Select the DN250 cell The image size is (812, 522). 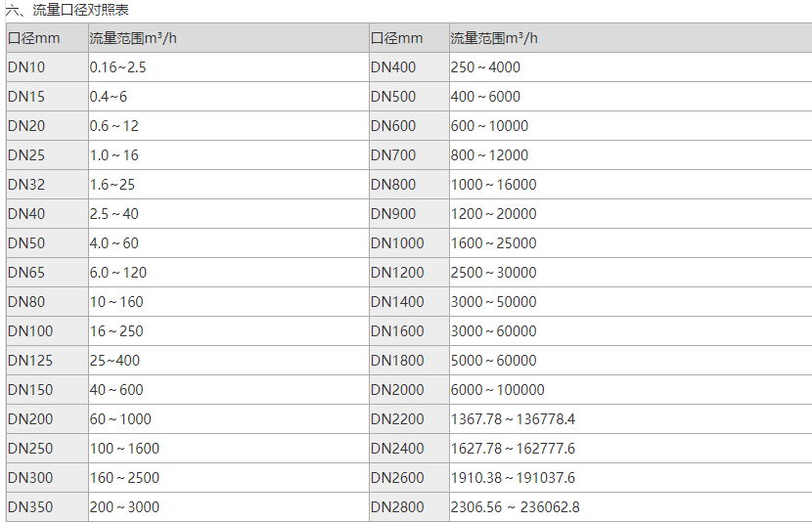click(30, 449)
